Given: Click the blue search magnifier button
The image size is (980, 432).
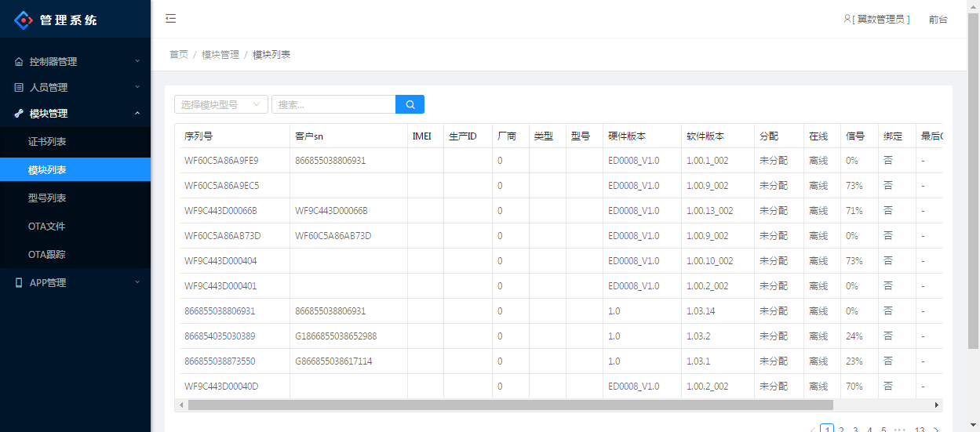Looking at the screenshot, I should point(410,104).
